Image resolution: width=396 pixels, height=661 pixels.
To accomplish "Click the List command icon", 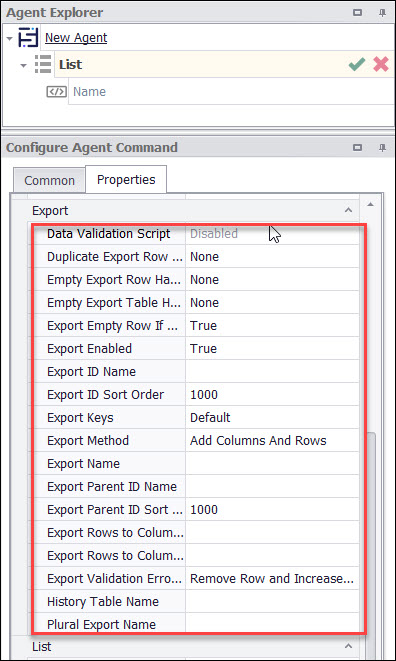I will point(43,64).
